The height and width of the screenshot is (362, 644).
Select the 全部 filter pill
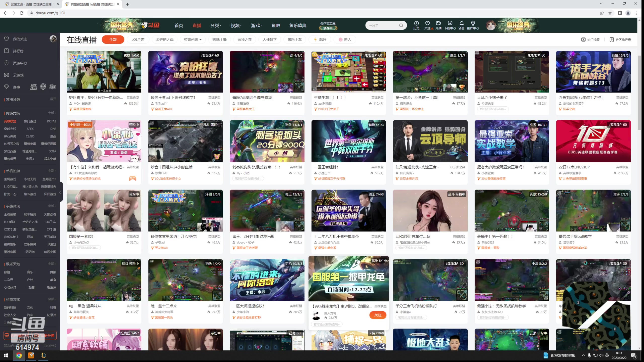tap(113, 39)
